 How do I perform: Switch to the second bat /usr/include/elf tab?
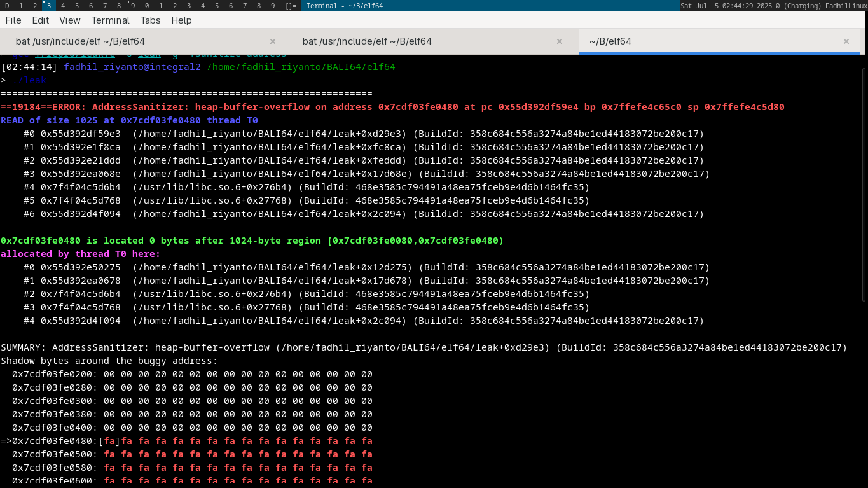pos(367,41)
